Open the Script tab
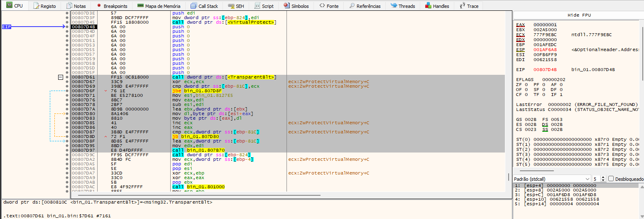The width and height of the screenshot is (644, 219). [x=264, y=6]
